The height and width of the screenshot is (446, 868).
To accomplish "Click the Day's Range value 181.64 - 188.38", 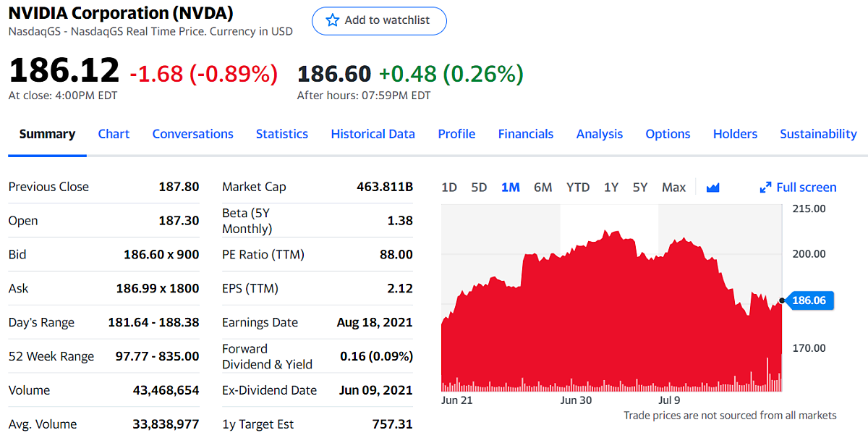I will pos(153,323).
